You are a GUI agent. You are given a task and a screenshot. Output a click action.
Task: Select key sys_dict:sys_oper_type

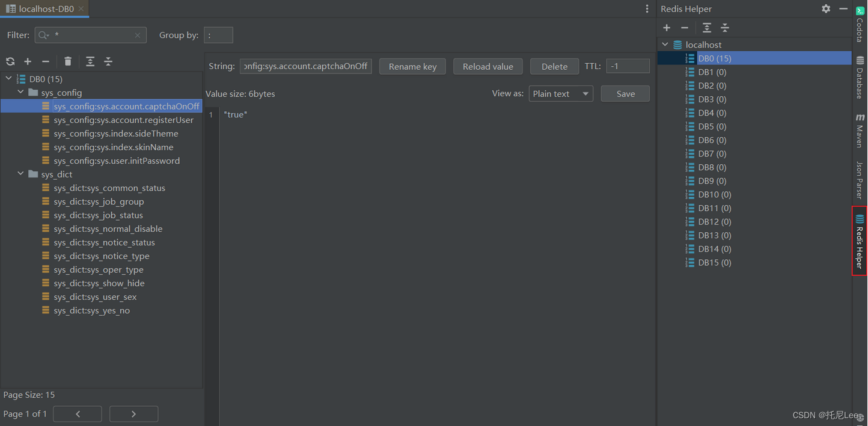(x=99, y=270)
